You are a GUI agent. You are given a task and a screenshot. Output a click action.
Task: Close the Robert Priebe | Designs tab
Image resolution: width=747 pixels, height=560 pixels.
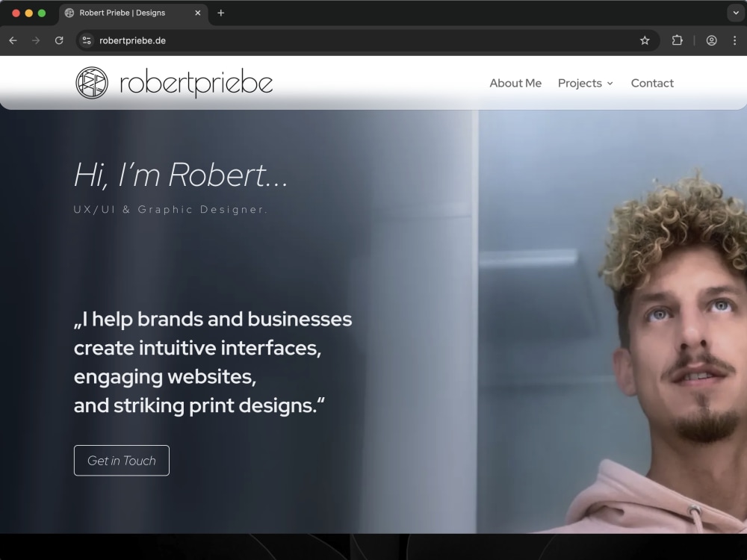point(198,13)
